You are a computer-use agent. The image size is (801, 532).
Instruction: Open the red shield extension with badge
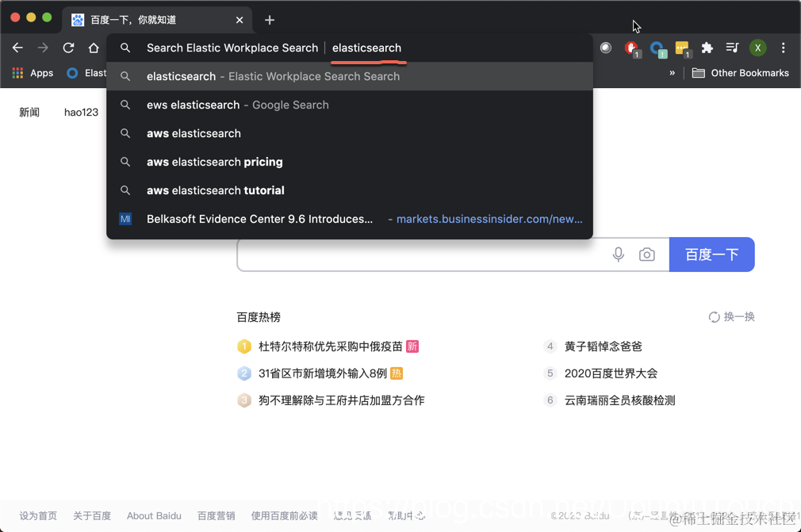tap(632, 48)
